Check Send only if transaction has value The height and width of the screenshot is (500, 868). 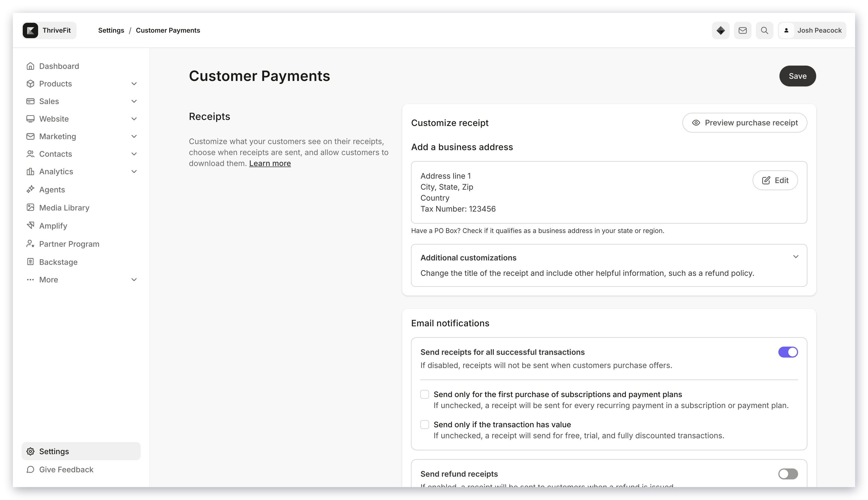point(425,425)
